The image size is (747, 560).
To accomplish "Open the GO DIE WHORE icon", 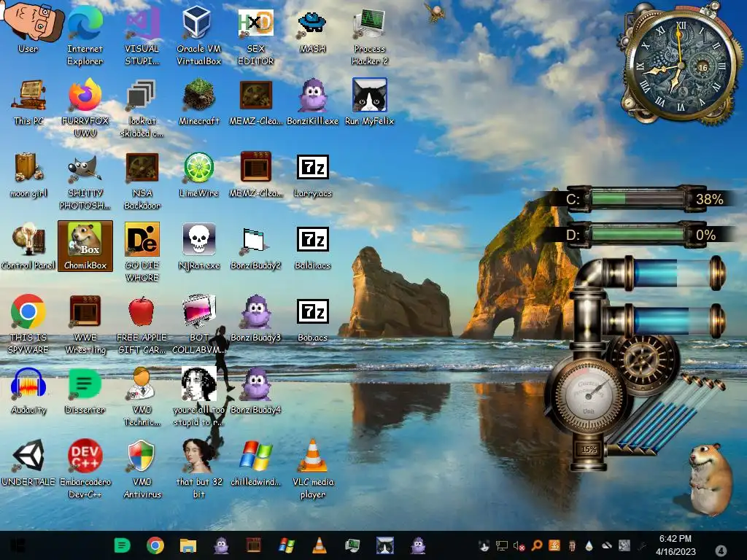I will click(142, 252).
